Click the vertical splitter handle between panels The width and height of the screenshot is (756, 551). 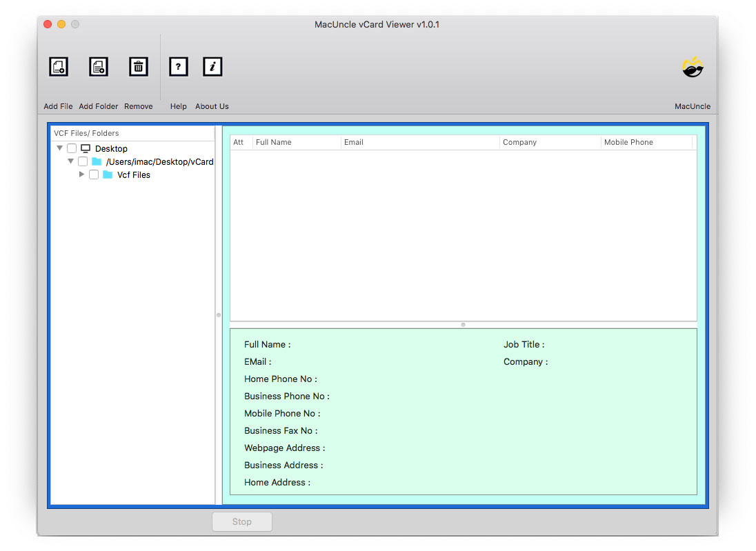point(219,315)
